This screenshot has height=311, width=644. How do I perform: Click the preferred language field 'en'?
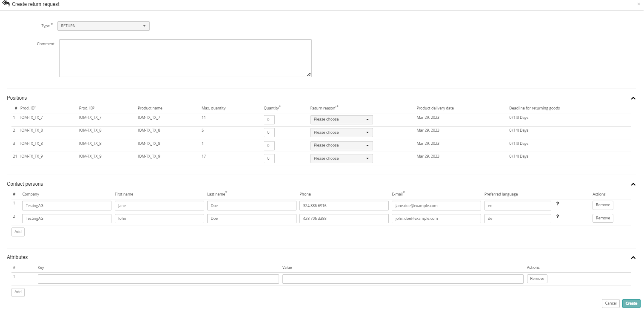(518, 205)
